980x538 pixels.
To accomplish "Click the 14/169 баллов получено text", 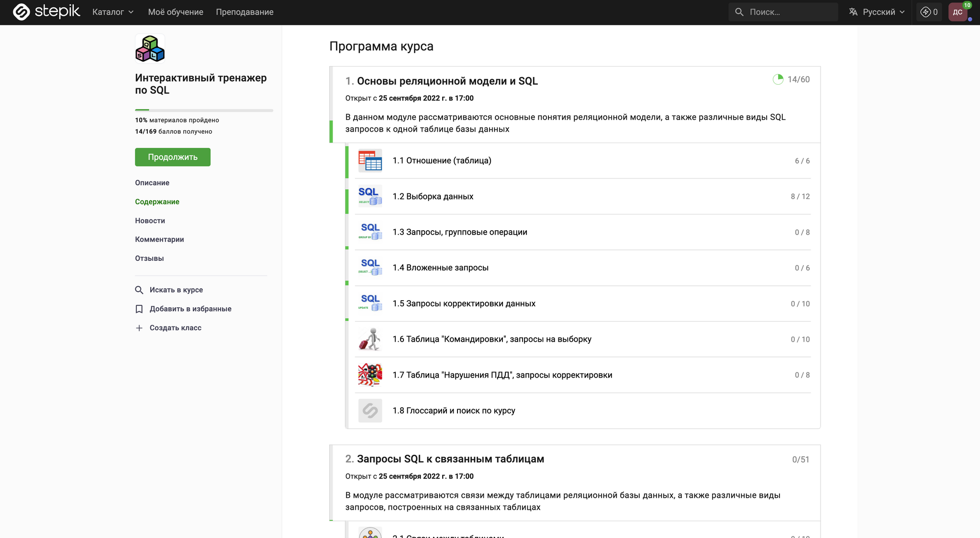I will 174,132.
